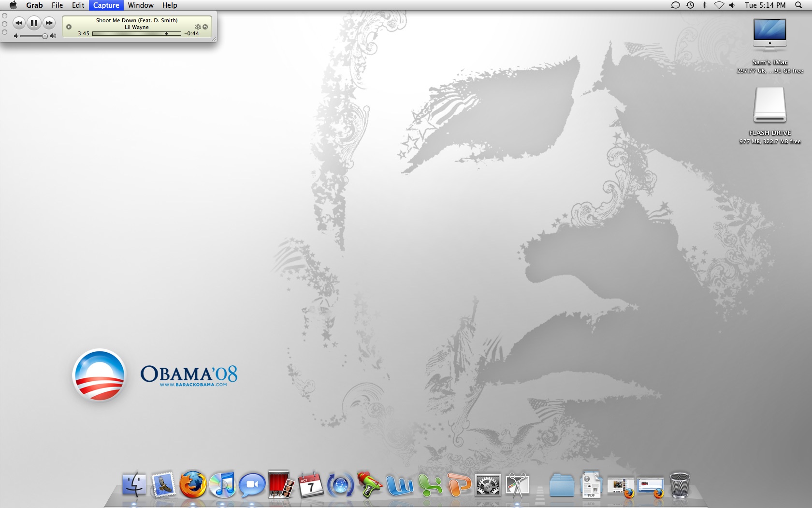Viewport: 812px width, 508px height.
Task: Click the Bluetooth status icon
Action: [x=705, y=5]
